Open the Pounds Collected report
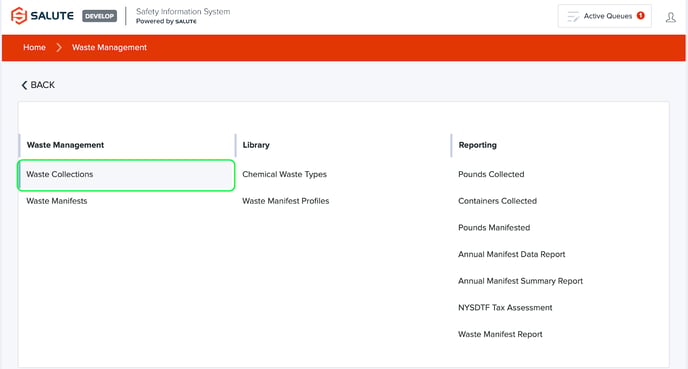 tap(491, 174)
